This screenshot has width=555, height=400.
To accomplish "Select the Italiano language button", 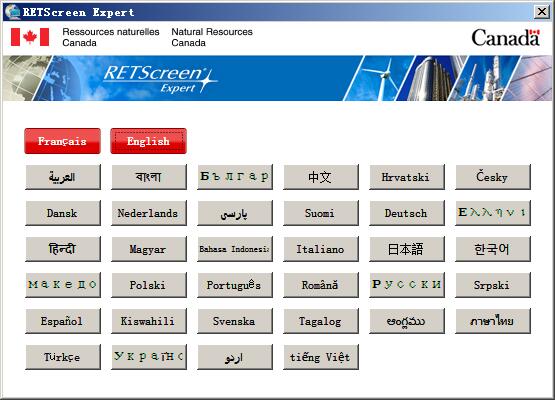I will click(321, 249).
